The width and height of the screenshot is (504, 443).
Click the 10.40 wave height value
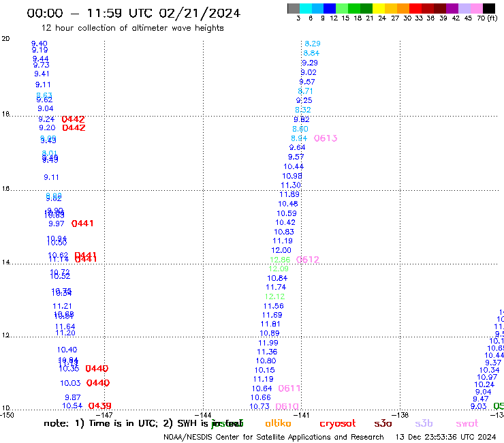tap(67, 350)
